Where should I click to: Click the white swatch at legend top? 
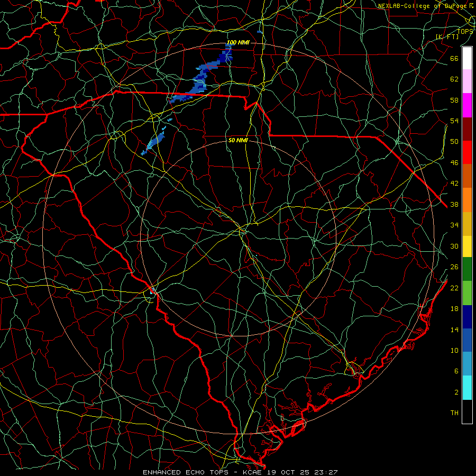467,58
